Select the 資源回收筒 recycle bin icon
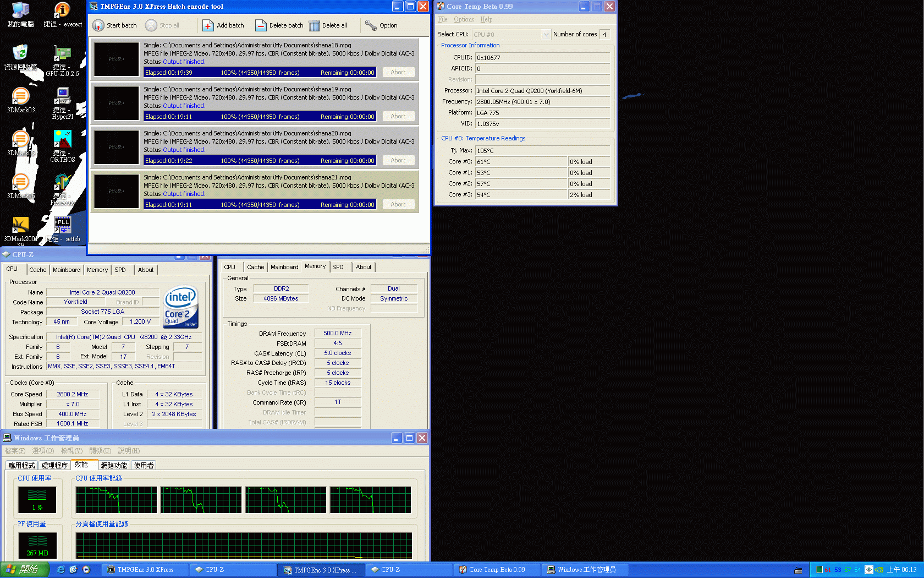Screen dimensions: 924x578 (x=20, y=58)
